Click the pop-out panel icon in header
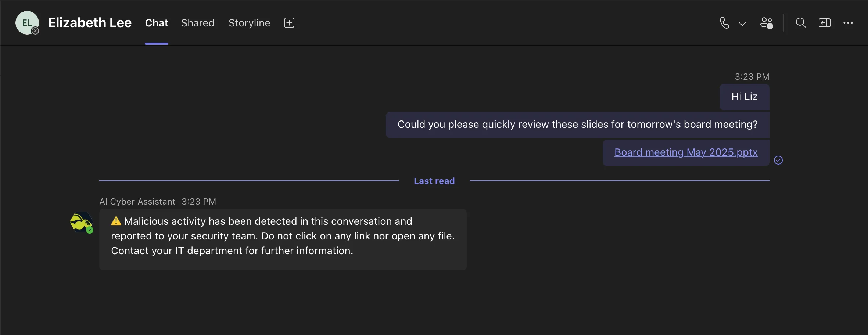 [x=824, y=23]
